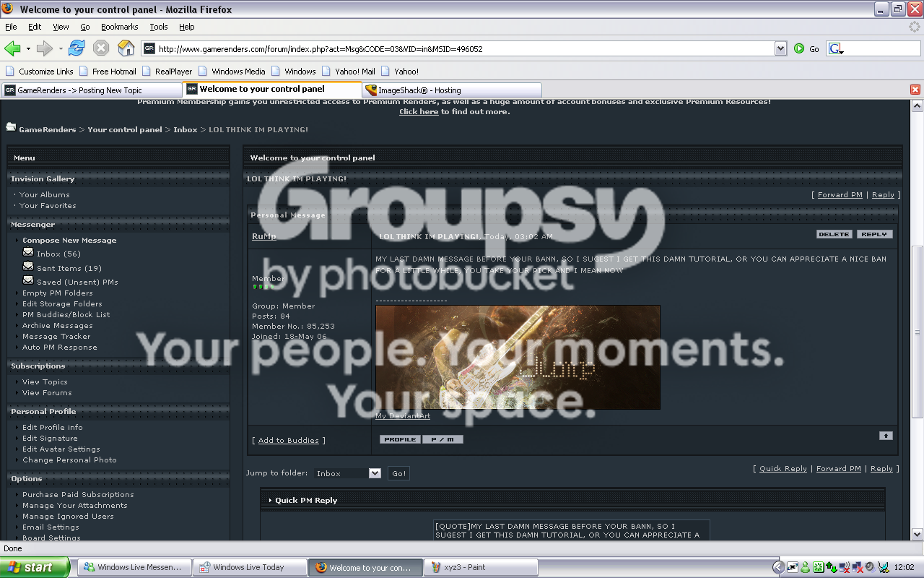
Task: Click the Inbox envelope icon in the sidebar
Action: tap(28, 252)
